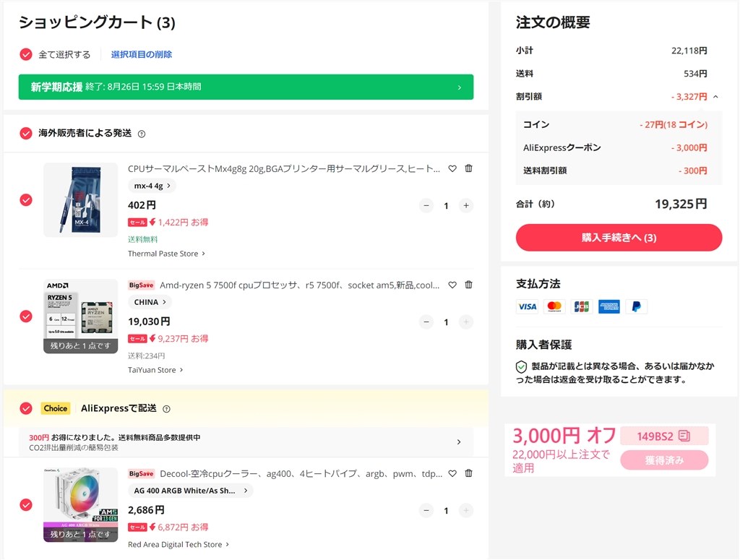This screenshot has width=740, height=560.
Task: Click 3,000円 オフ coupon text
Action: pyautogui.click(x=564, y=436)
